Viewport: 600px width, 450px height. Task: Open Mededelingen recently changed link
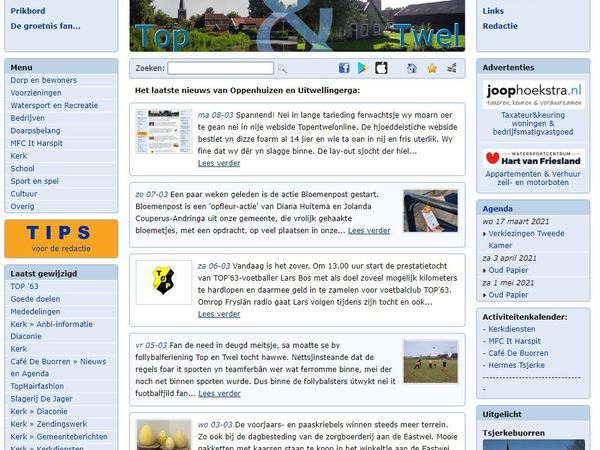point(35,311)
